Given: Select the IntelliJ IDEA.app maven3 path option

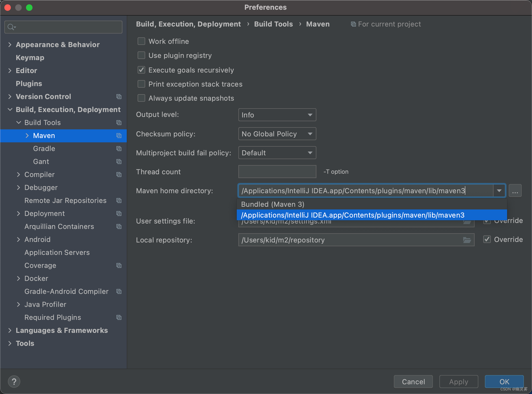Looking at the screenshot, I should click(372, 215).
